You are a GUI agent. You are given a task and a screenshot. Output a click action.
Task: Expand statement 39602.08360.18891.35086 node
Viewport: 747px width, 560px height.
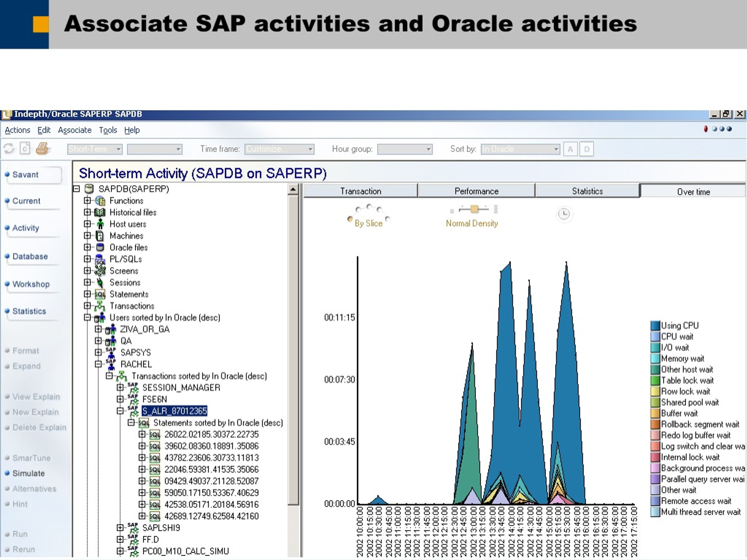point(142,446)
